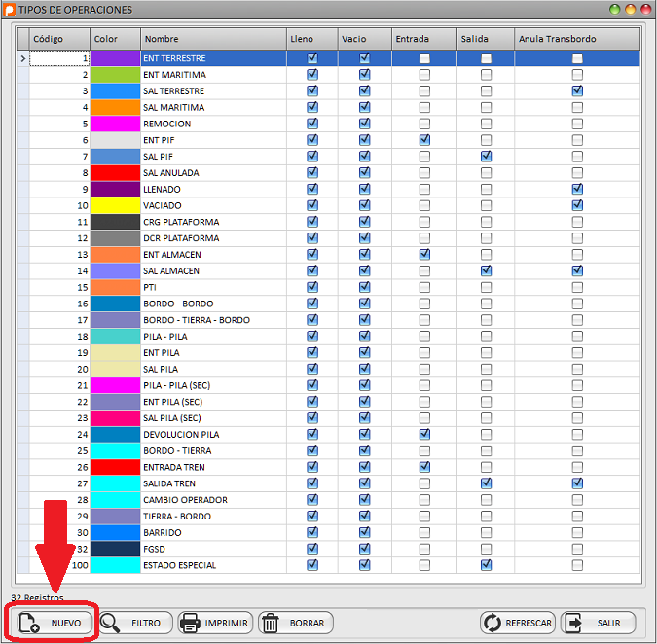Select the CAMBIO OPERADOR name cell
Viewport: 657px width, 644px height.
coord(214,500)
